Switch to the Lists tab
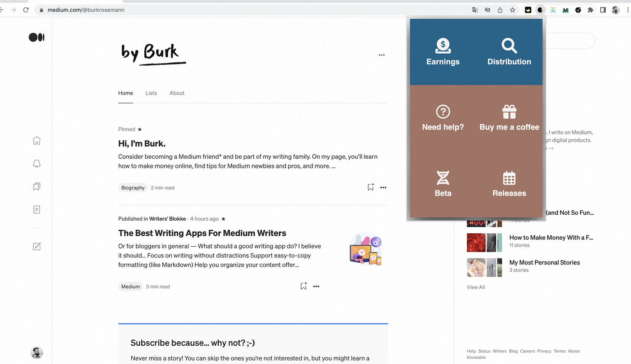 (x=151, y=93)
